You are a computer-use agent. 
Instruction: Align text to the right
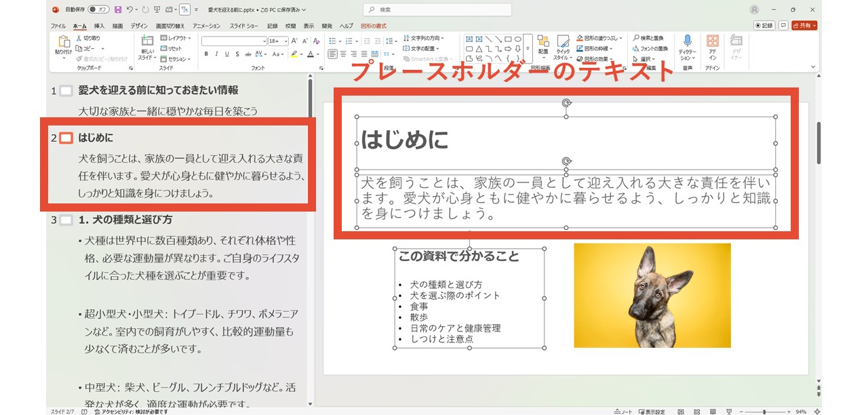tap(354, 54)
